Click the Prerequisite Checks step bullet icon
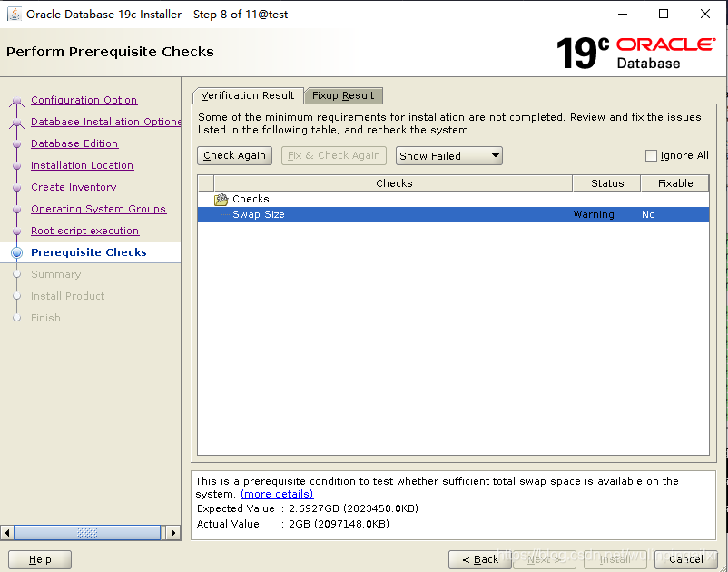 coord(16,252)
